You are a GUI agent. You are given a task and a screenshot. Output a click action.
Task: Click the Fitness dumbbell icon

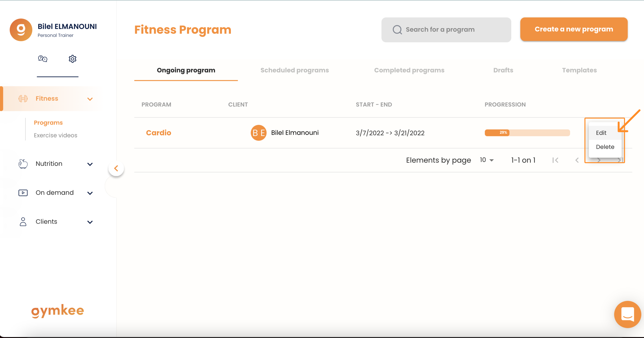coord(23,99)
